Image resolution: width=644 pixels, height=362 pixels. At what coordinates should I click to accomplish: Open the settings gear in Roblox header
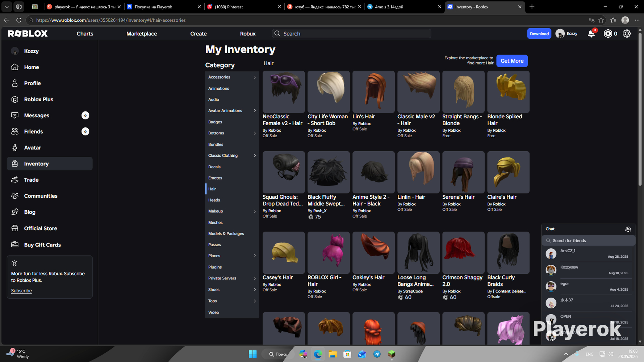pos(627,34)
